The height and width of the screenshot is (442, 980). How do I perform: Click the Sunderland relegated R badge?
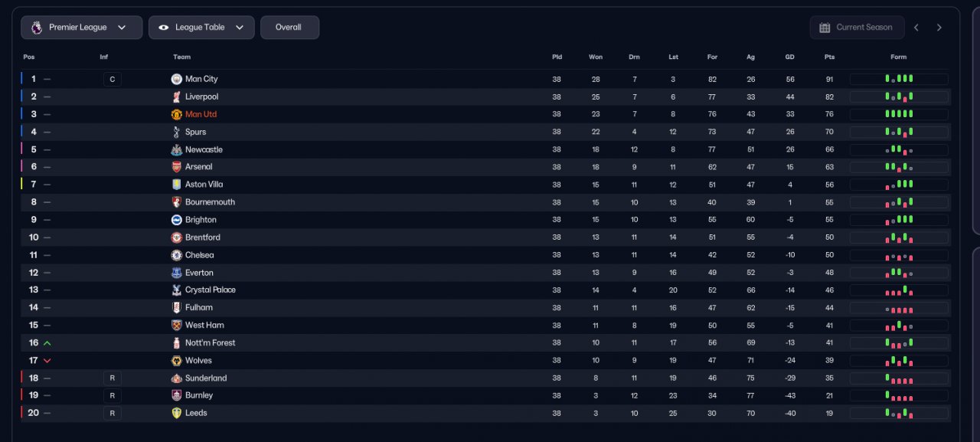tap(112, 378)
